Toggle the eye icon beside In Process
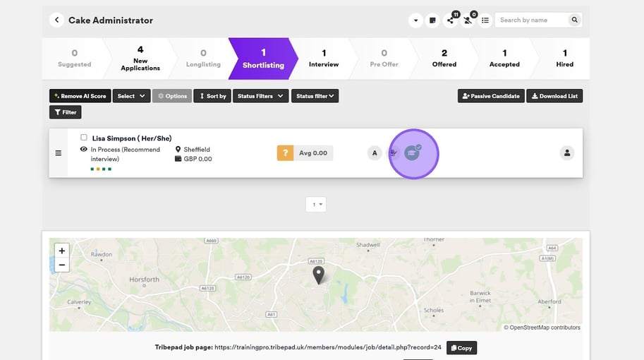Viewport: 644px width, 360px height. (84, 150)
